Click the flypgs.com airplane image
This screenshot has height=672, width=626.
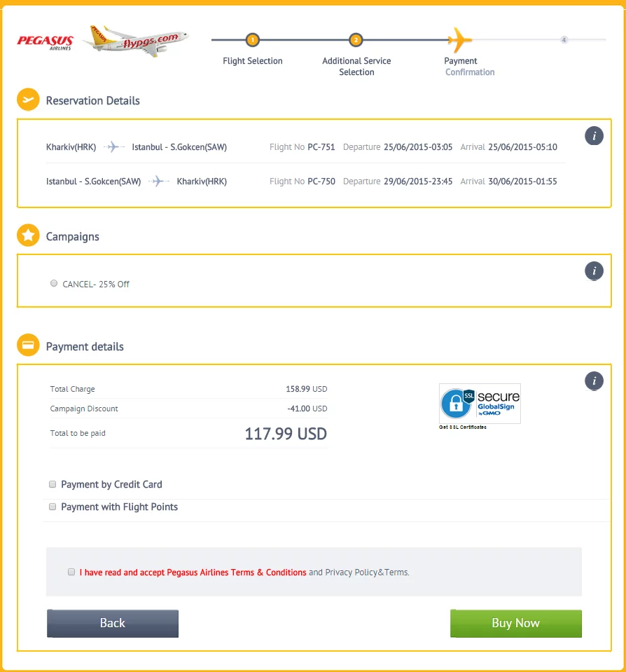136,41
